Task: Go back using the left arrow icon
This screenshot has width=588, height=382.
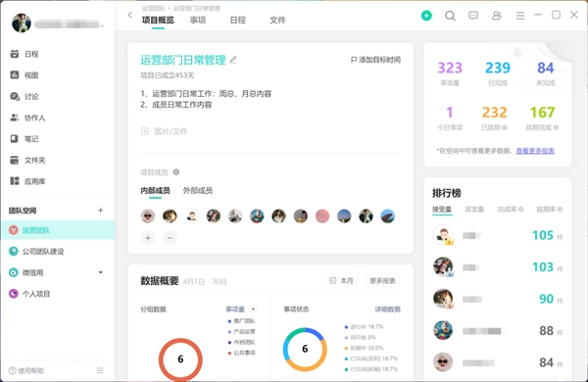Action: coord(129,15)
